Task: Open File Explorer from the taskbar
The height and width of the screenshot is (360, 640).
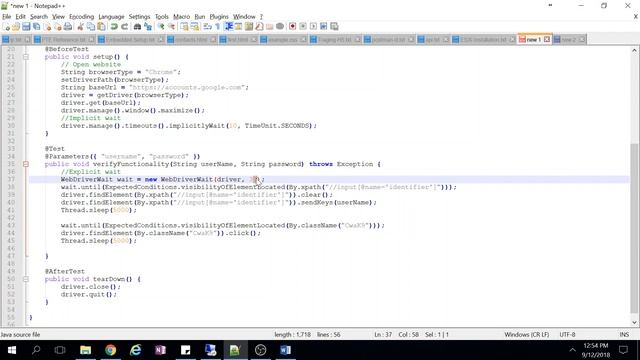Action: 85,350
